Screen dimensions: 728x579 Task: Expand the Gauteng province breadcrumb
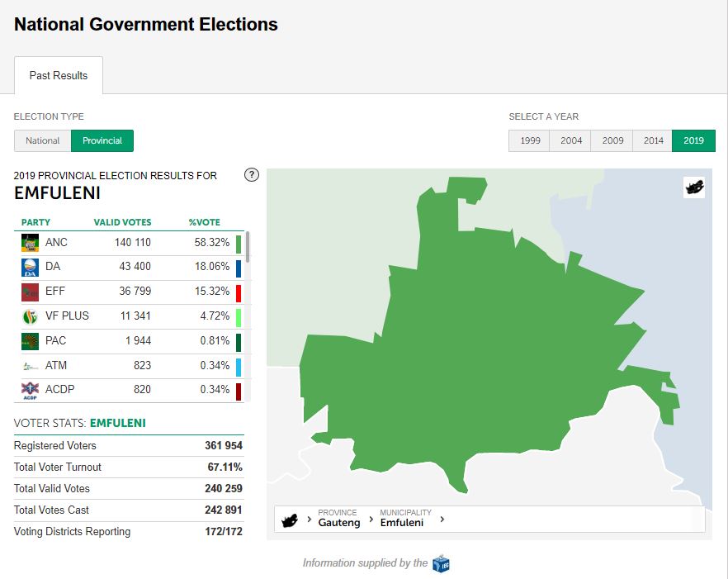point(338,519)
